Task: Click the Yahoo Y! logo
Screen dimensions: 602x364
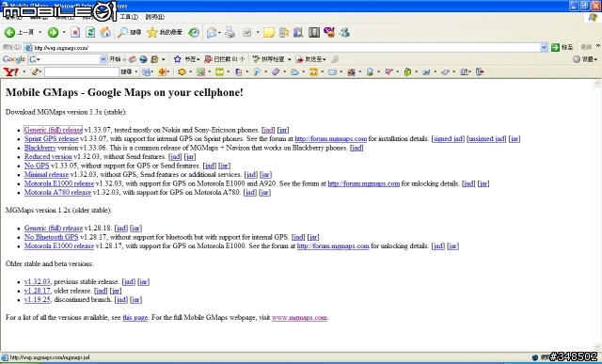Action: click(10, 71)
